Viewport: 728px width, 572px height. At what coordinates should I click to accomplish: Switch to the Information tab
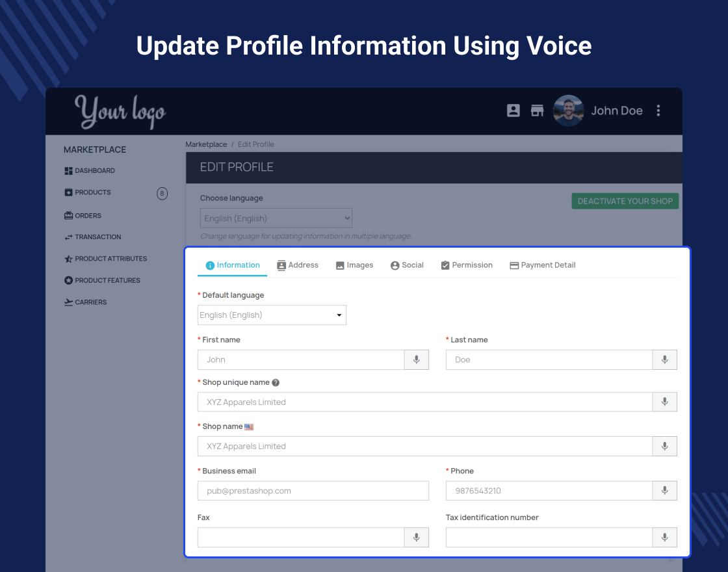(232, 265)
